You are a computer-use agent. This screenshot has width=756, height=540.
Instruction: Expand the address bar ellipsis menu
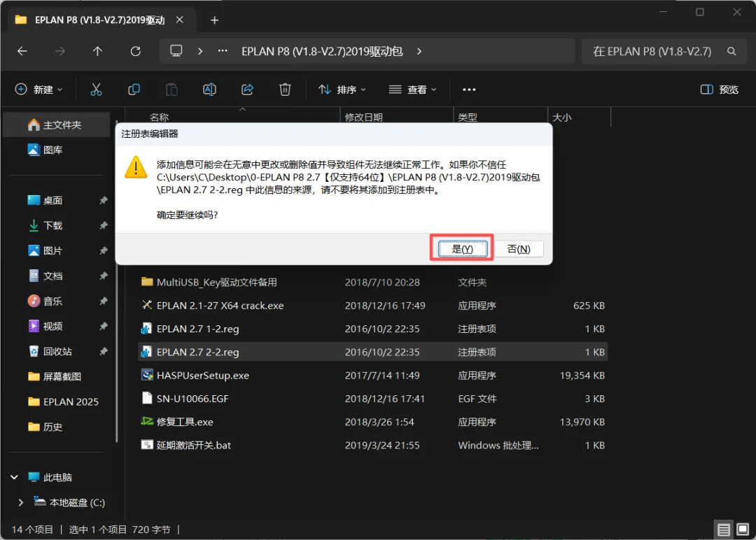tap(223, 51)
